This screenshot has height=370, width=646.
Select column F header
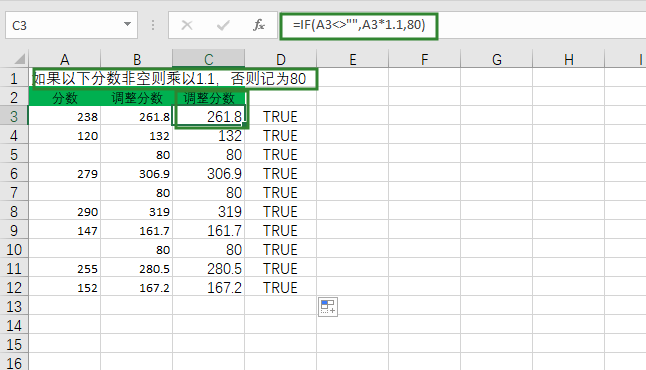pyautogui.click(x=425, y=59)
